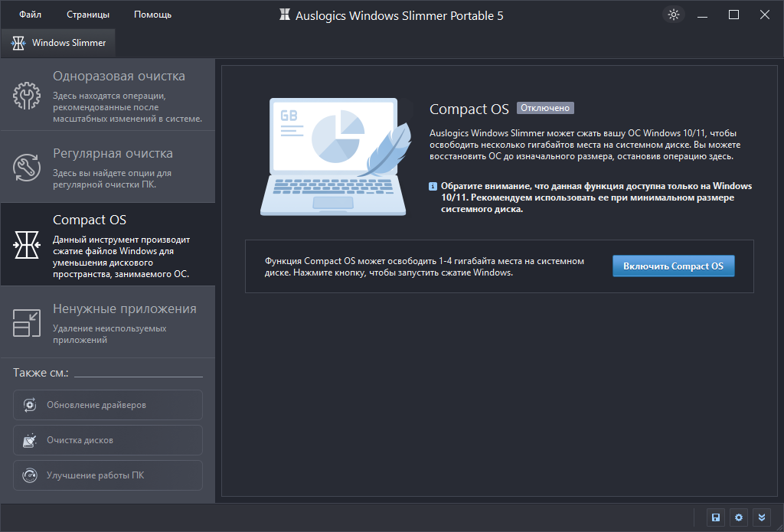Open Улучшение работы ПК tool

[x=108, y=475]
